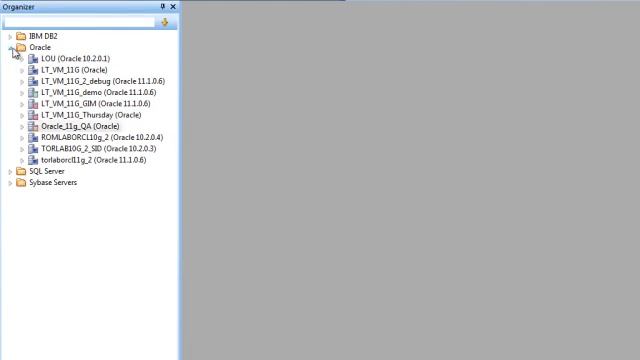
Task: Click the LT_VM_11G (Oracle) datasource icon
Action: tap(33, 70)
